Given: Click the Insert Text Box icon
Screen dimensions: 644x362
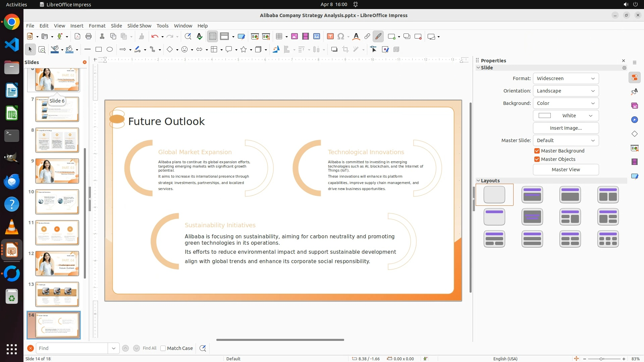Looking at the screenshot, I should pos(330,37).
